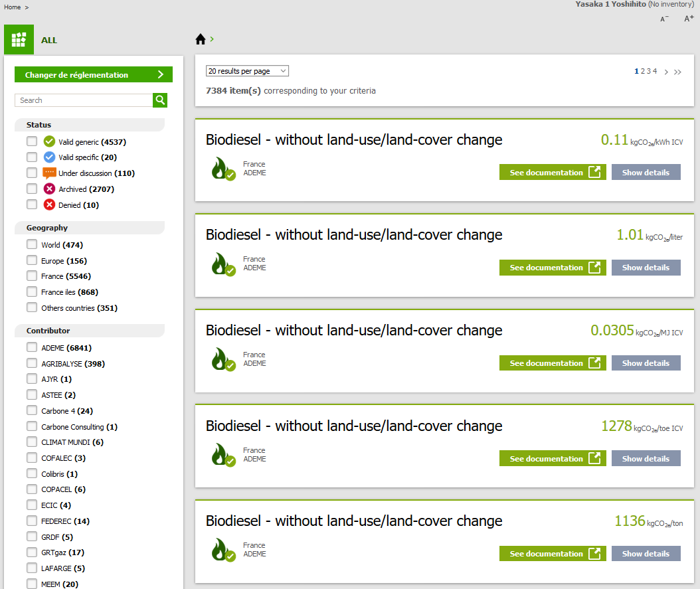This screenshot has width=700, height=589.
Task: Open the results per page dropdown
Action: coord(247,71)
